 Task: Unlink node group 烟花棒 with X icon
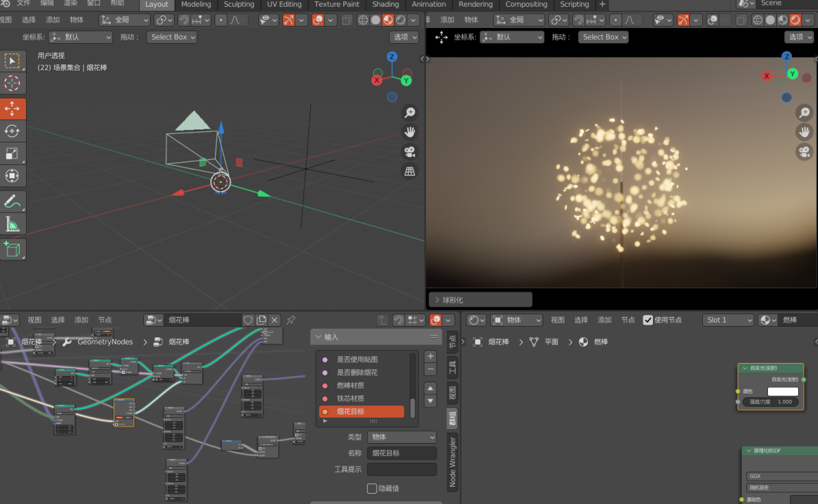click(x=275, y=320)
